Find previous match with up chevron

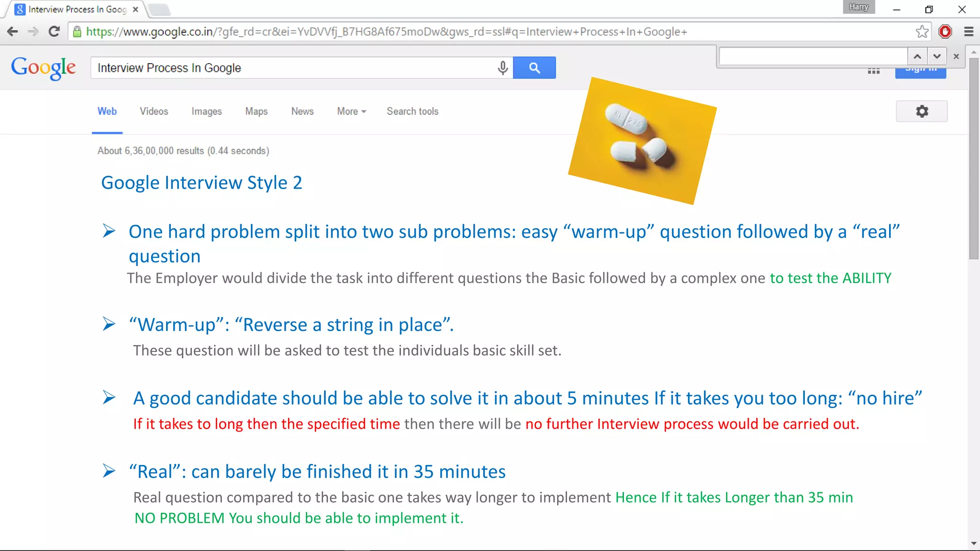[917, 56]
